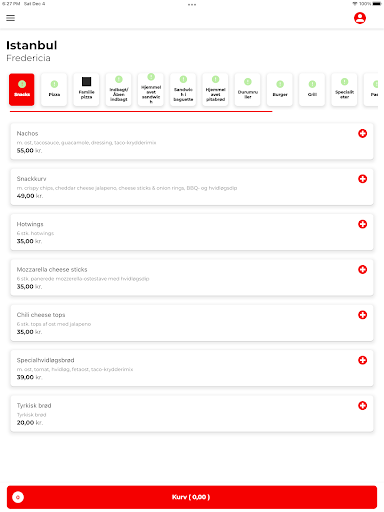Choose the Grill category tab
This screenshot has width=384, height=512.
click(312, 89)
